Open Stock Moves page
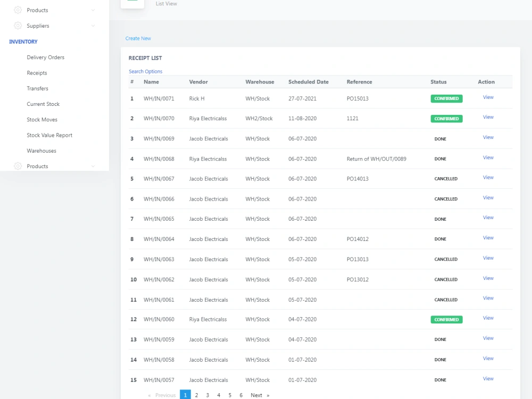Screen dimensions: 532x399 coord(42,120)
